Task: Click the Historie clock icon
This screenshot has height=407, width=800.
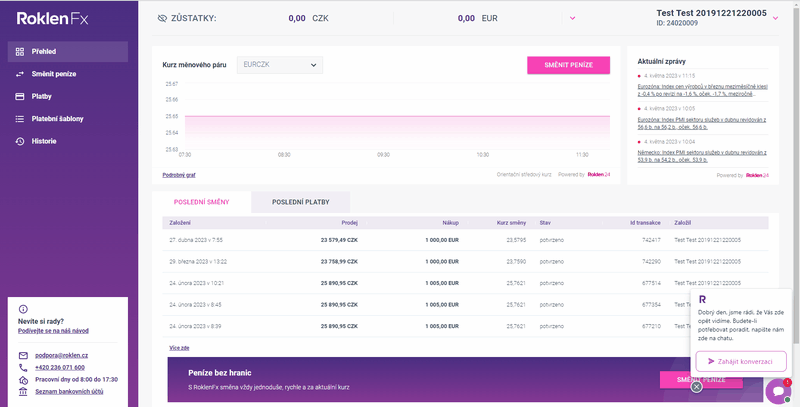Action: click(x=20, y=141)
